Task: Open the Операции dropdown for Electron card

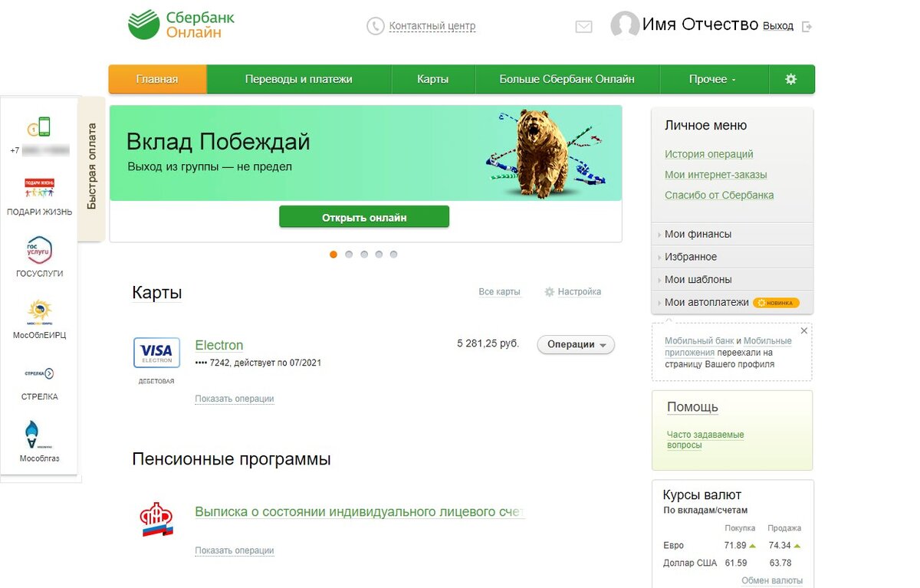Action: 576,345
